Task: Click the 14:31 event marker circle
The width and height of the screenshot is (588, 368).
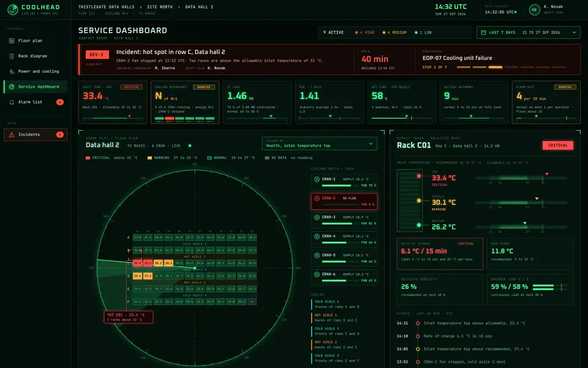Action: [418, 323]
